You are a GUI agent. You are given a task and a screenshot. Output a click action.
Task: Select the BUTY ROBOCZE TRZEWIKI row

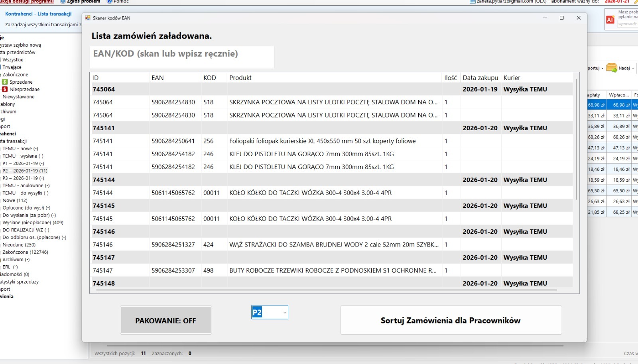(x=332, y=270)
